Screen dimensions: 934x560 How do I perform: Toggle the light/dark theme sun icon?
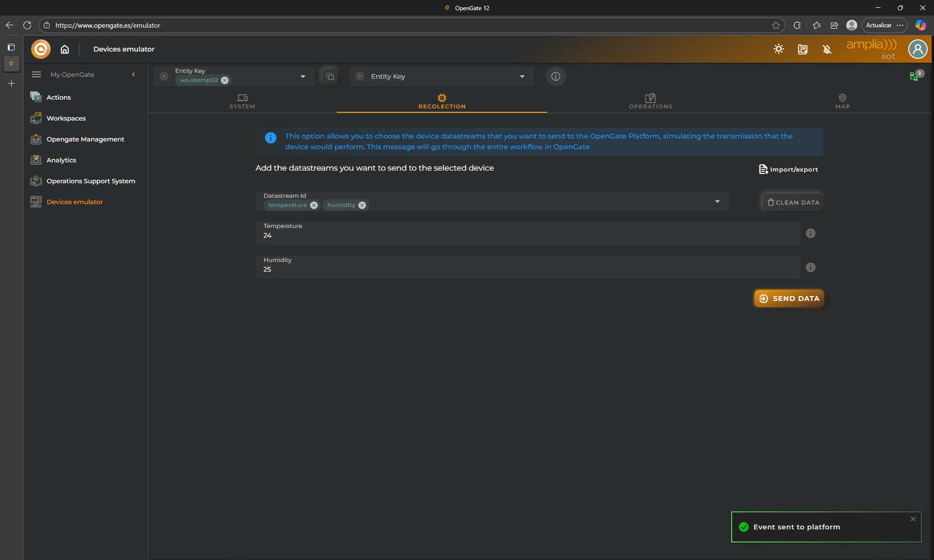[x=778, y=49]
